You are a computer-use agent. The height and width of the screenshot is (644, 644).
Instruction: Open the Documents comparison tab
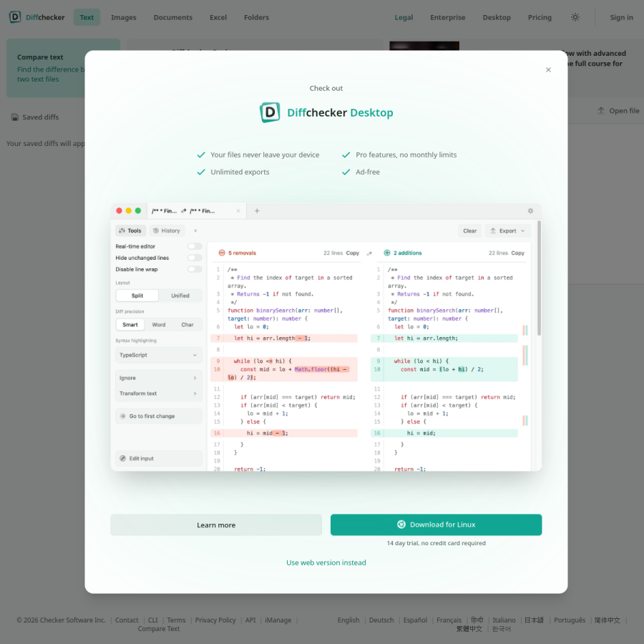coord(173,17)
